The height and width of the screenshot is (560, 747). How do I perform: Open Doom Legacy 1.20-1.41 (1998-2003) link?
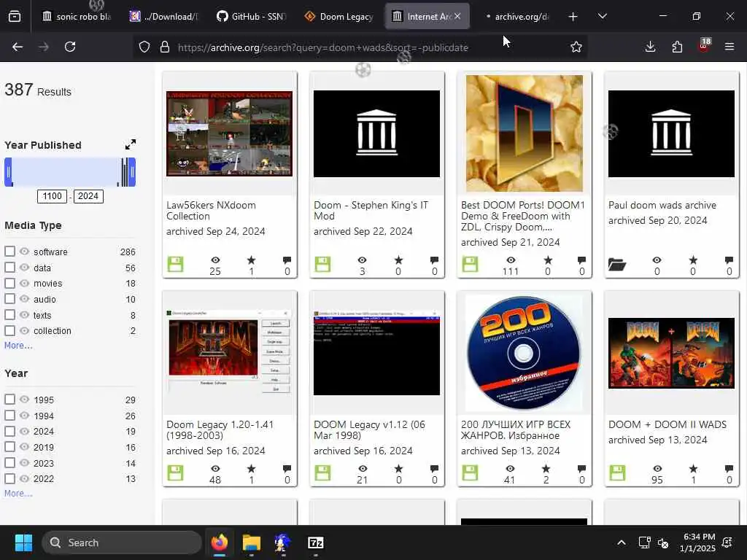(220, 430)
